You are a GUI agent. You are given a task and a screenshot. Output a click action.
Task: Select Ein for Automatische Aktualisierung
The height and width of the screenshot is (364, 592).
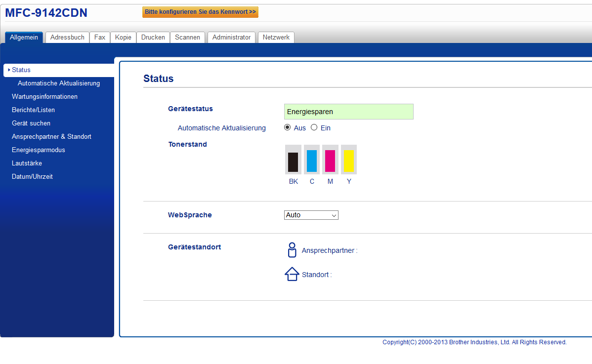tap(314, 127)
